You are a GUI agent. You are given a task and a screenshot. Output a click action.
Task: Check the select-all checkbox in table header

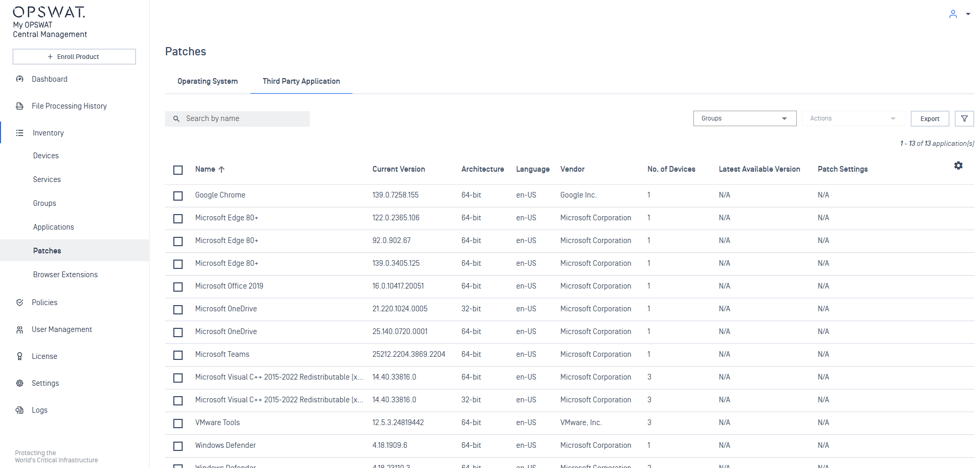[x=178, y=170]
